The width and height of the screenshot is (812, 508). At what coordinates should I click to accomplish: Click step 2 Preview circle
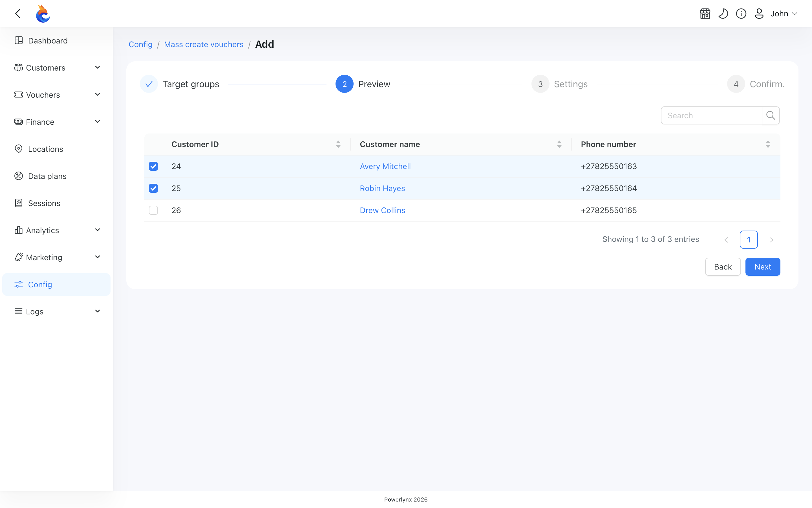tap(345, 84)
